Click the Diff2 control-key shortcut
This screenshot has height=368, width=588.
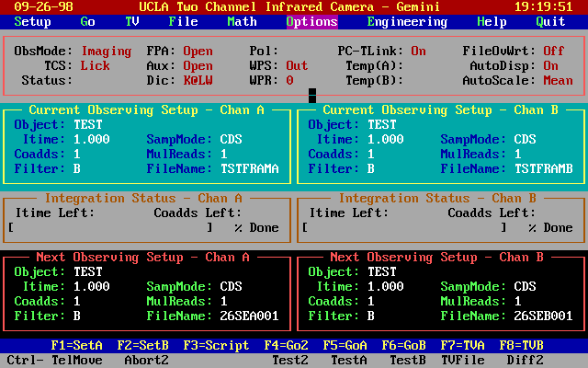(x=525, y=360)
